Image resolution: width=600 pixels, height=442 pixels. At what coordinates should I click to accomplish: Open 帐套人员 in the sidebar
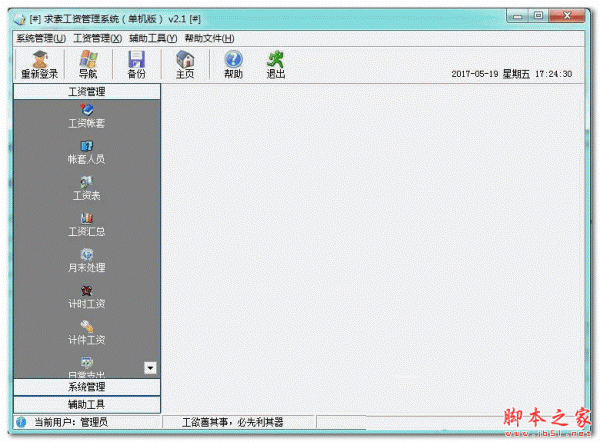click(x=87, y=152)
